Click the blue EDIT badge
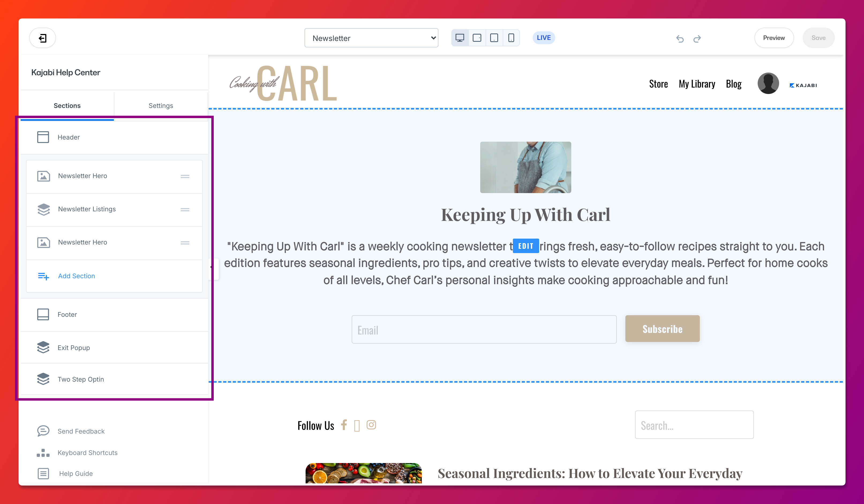 pyautogui.click(x=525, y=246)
